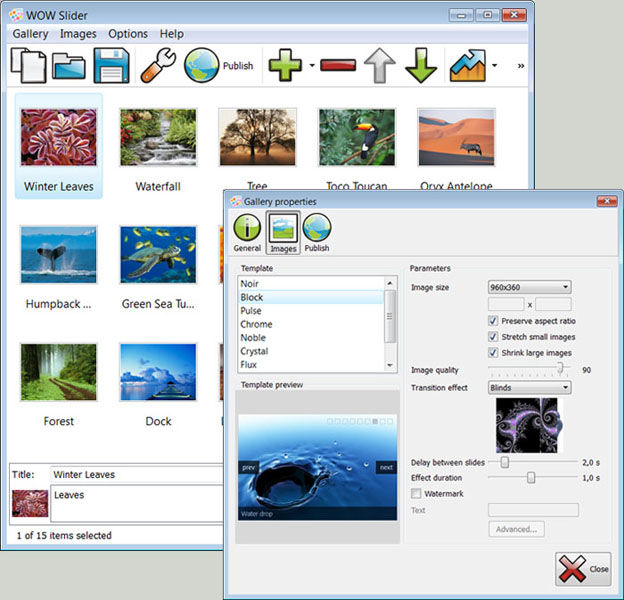Image resolution: width=624 pixels, height=600 pixels.
Task: Toggle the Preserve aspect ratio checkbox
Action: pos(493,321)
